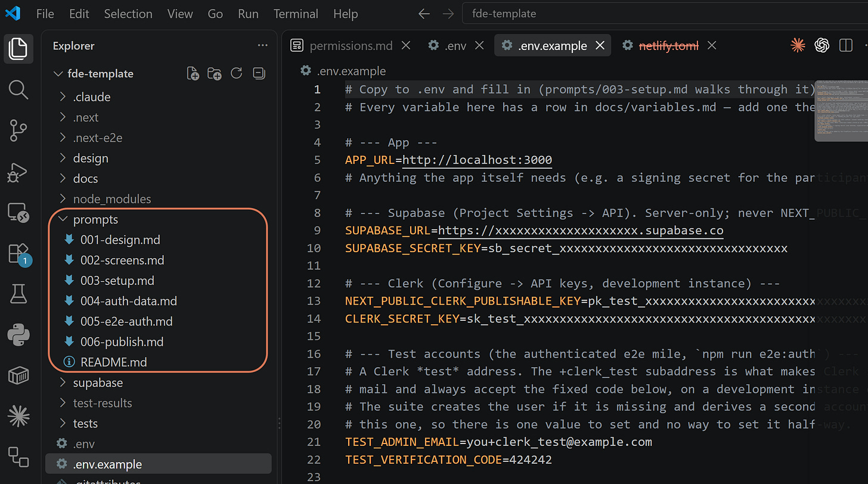Expand the test-results folder

tap(63, 403)
